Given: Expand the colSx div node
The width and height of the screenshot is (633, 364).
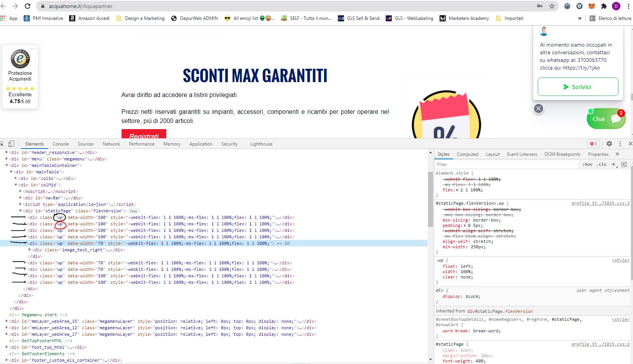Looking at the screenshot, I should pos(16,178).
